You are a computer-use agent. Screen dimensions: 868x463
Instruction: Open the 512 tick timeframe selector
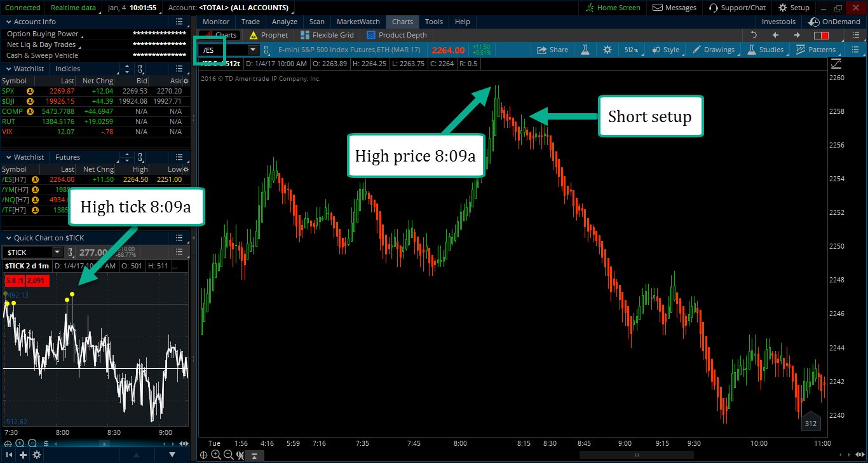point(632,50)
